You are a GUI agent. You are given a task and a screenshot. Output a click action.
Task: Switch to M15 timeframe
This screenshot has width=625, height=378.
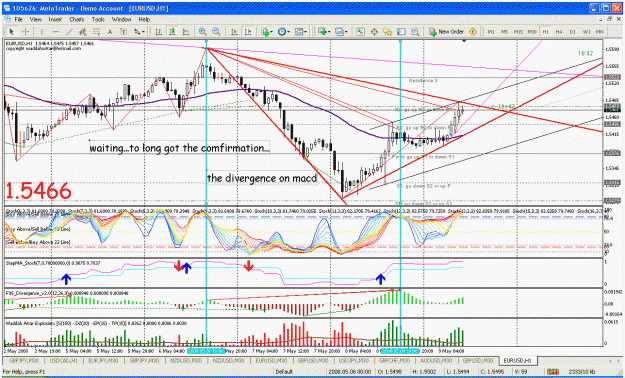pyautogui.click(x=518, y=32)
